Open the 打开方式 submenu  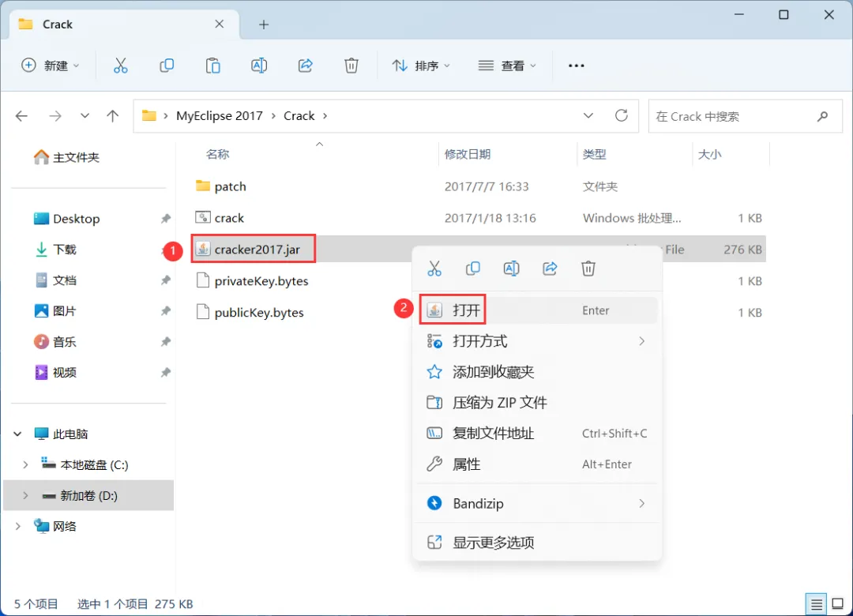pyautogui.click(x=538, y=341)
